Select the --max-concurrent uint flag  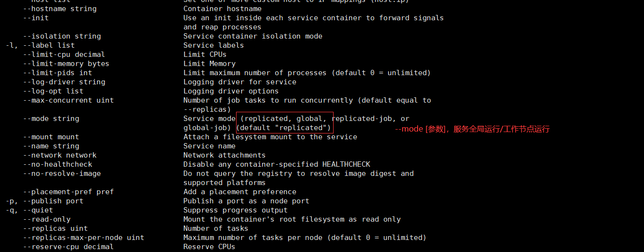pyautogui.click(x=69, y=100)
